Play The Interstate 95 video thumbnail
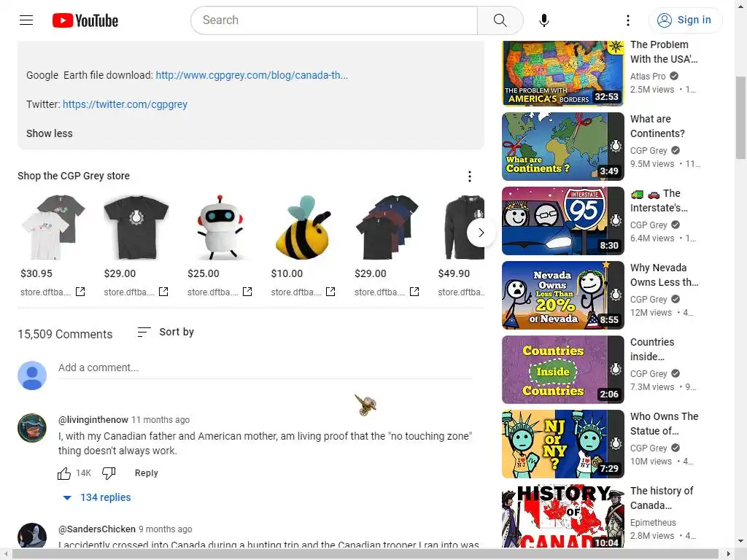Image resolution: width=747 pixels, height=560 pixels. (x=562, y=221)
